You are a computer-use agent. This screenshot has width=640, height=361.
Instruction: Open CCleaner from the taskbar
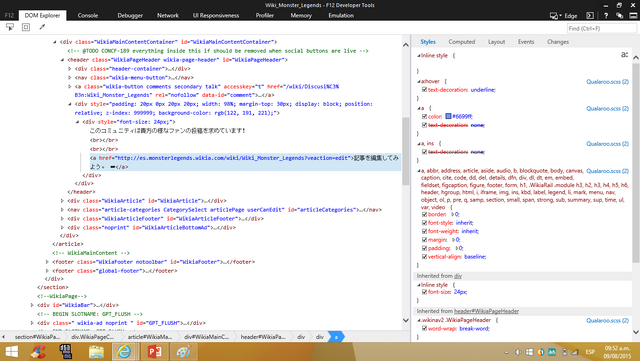[39, 351]
